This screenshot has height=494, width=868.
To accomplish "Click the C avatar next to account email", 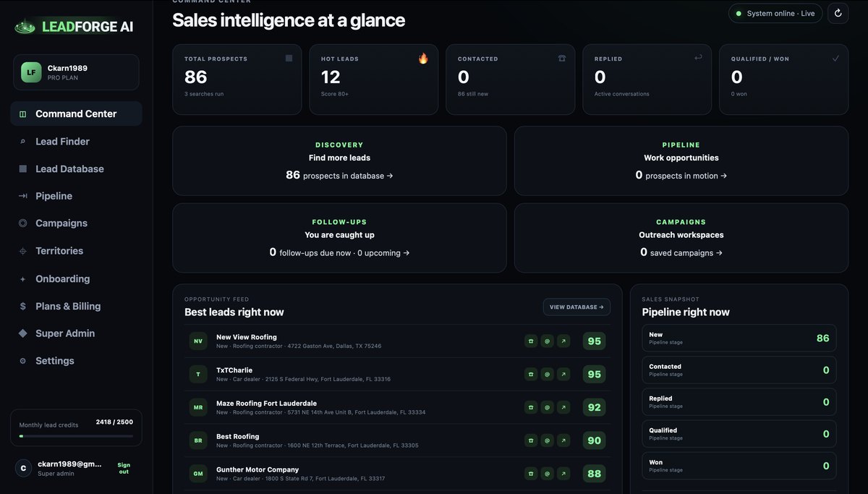I will point(24,468).
